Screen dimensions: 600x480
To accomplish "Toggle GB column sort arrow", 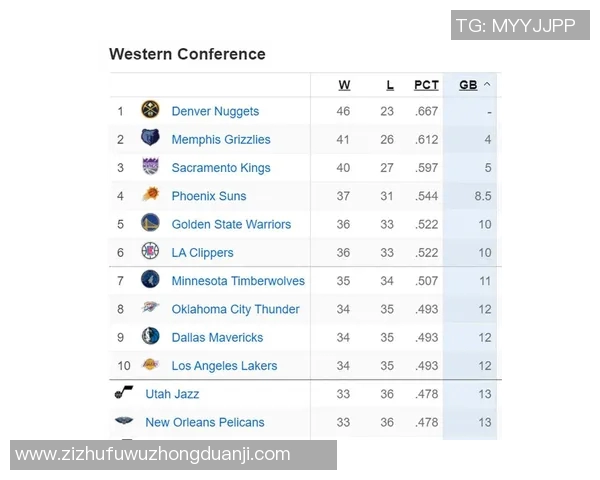I will 487,85.
